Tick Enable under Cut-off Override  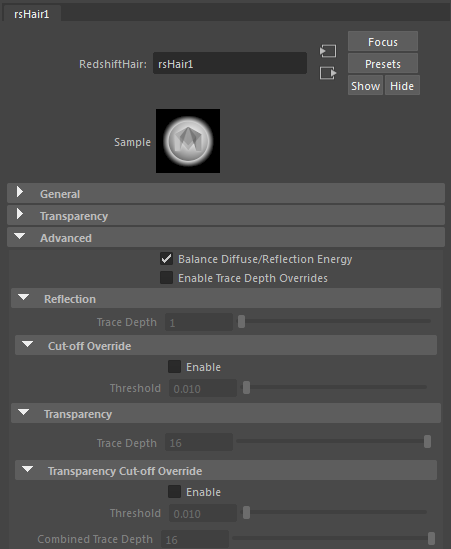pyautogui.click(x=174, y=367)
